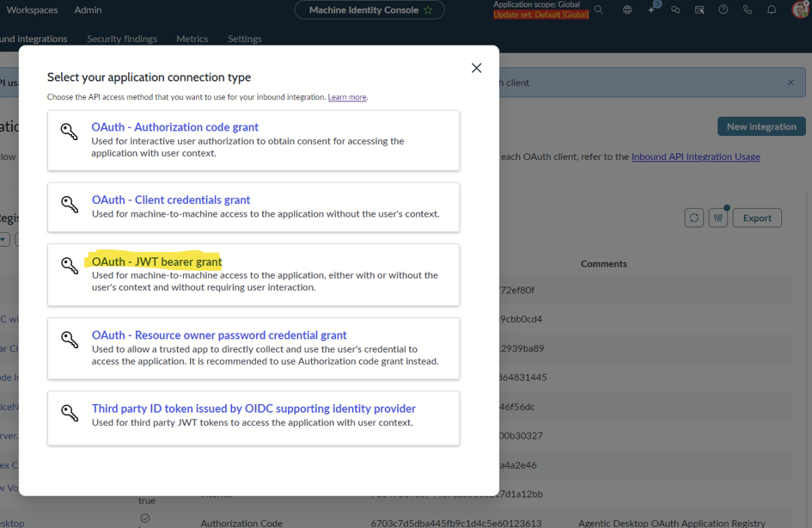
Task: Switch to the Settings tab
Action: (x=244, y=39)
